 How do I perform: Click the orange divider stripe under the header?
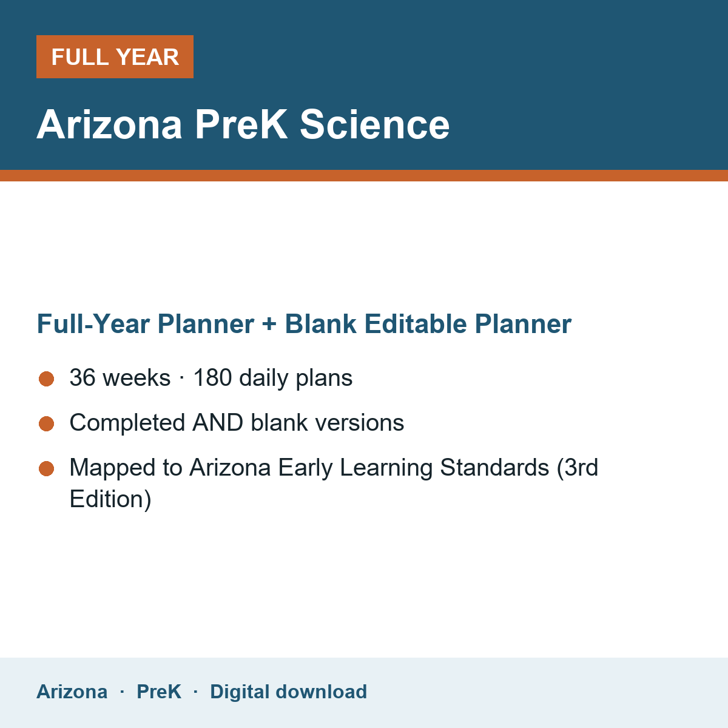[364, 175]
